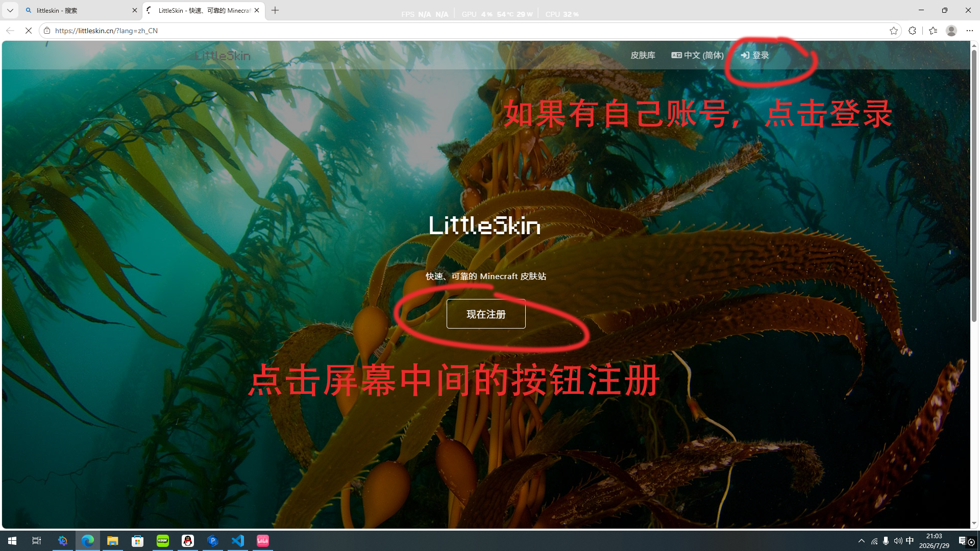
Task: Click the vertical scrollbar thumb
Action: pyautogui.click(x=974, y=186)
